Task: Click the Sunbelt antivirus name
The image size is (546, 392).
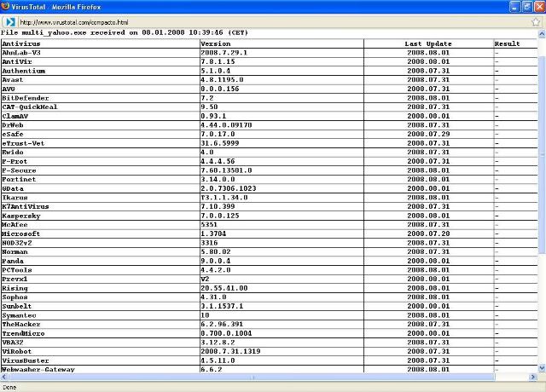Action: click(x=17, y=306)
